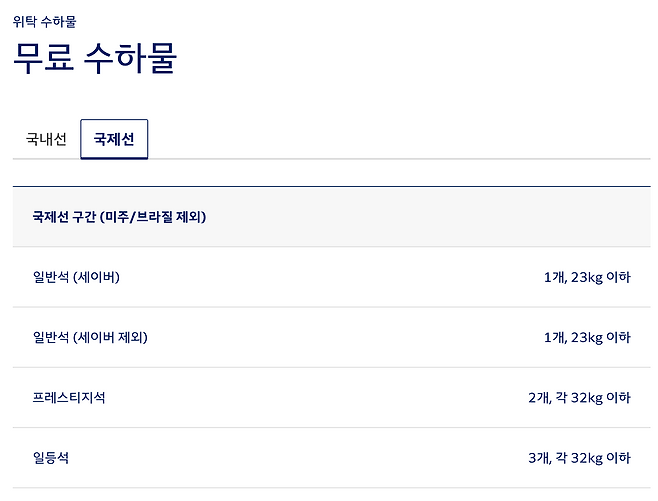The image size is (658, 501).
Task: Click 1개, 23kg 이하 in 세이버 제외 row
Action: pos(587,337)
